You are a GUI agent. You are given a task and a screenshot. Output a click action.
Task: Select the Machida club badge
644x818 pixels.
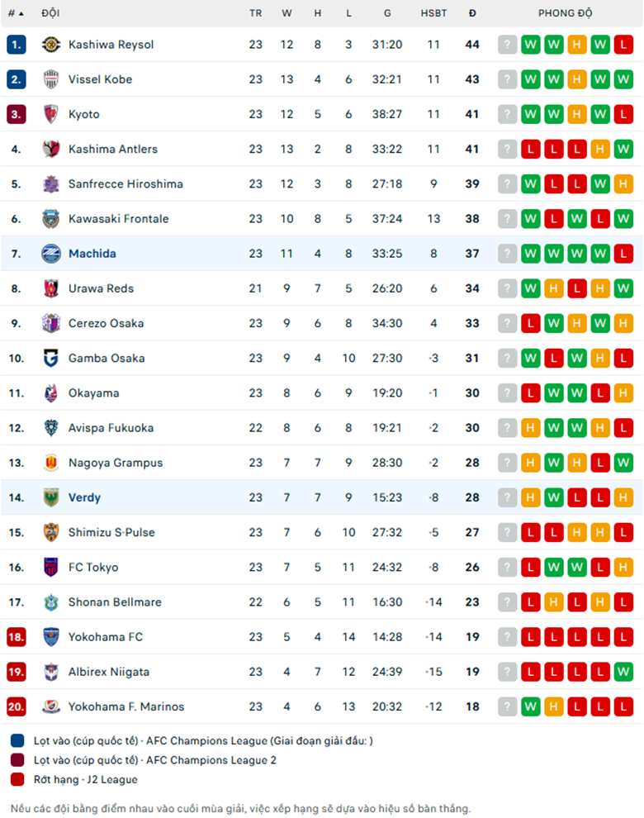click(50, 254)
